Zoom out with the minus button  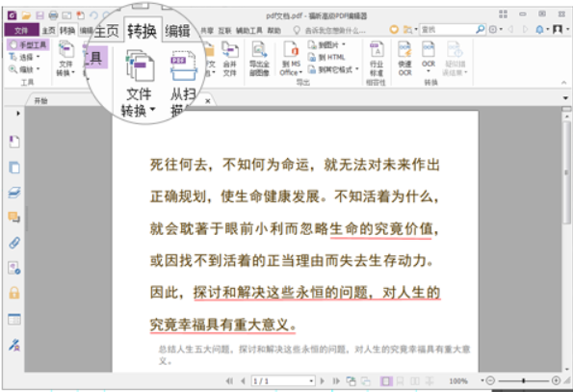pos(490,380)
